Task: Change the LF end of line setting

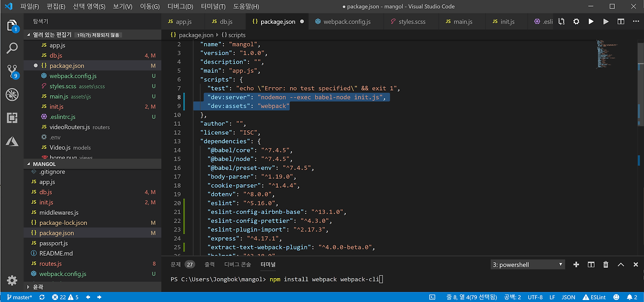Action: [x=552, y=297]
